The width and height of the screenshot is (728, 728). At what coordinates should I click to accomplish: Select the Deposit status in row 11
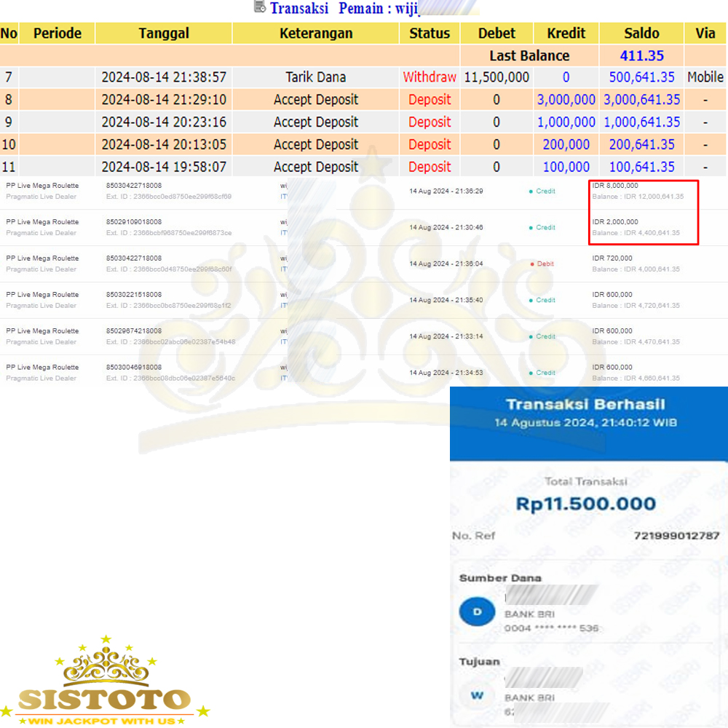[430, 167]
